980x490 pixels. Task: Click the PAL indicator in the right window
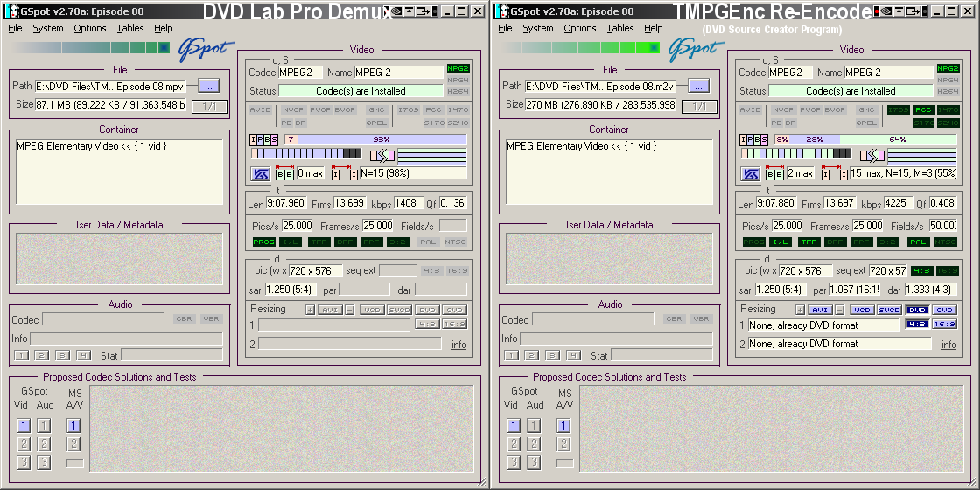click(x=918, y=241)
